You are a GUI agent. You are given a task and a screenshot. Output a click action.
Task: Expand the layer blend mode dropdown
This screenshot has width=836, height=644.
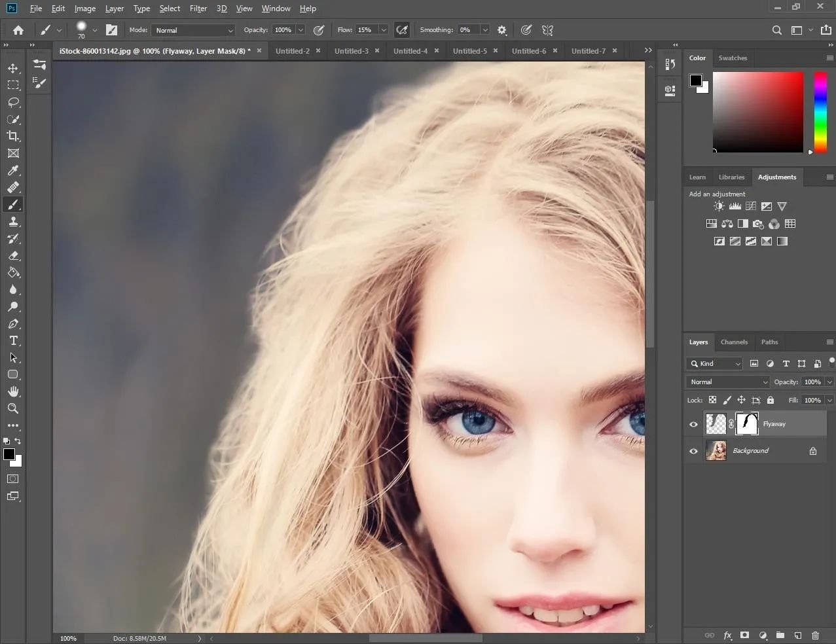727,382
